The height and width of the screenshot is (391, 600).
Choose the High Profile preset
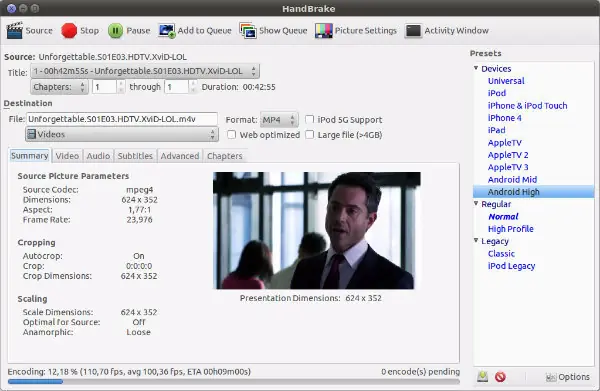(x=510, y=229)
